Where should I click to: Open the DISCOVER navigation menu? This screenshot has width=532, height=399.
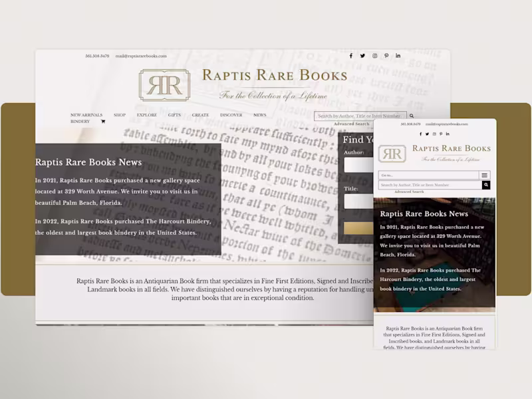[x=231, y=114]
